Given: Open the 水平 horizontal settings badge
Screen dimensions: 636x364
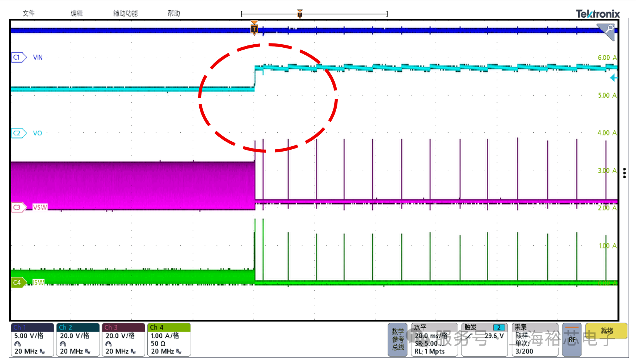Looking at the screenshot, I should pyautogui.click(x=434, y=339).
